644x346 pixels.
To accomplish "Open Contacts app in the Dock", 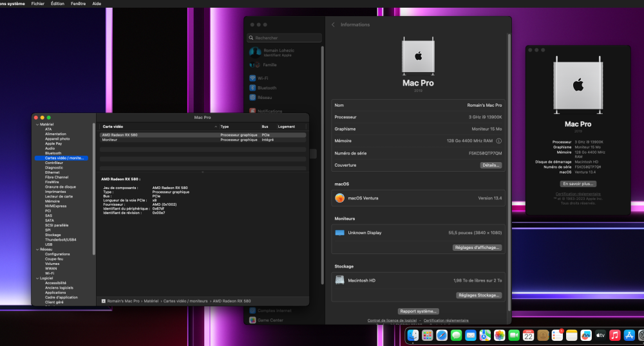I will click(542, 335).
